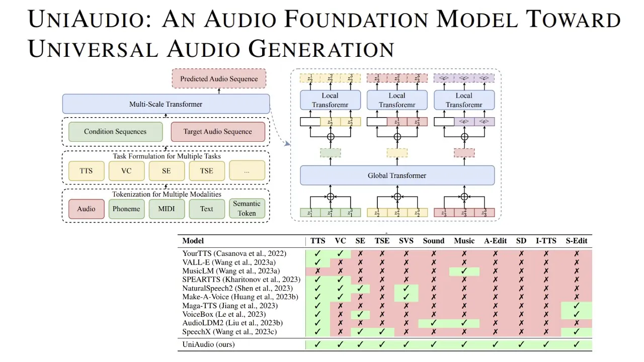Image resolution: width=644 pixels, height=362 pixels.
Task: Click the VC column header in the table
Action: click(x=341, y=241)
